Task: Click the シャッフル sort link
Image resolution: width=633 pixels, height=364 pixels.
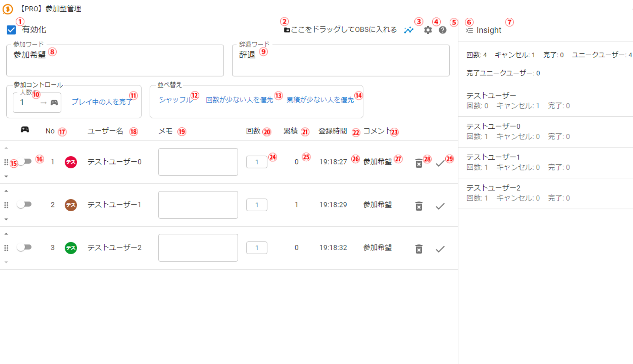Action: point(175,100)
